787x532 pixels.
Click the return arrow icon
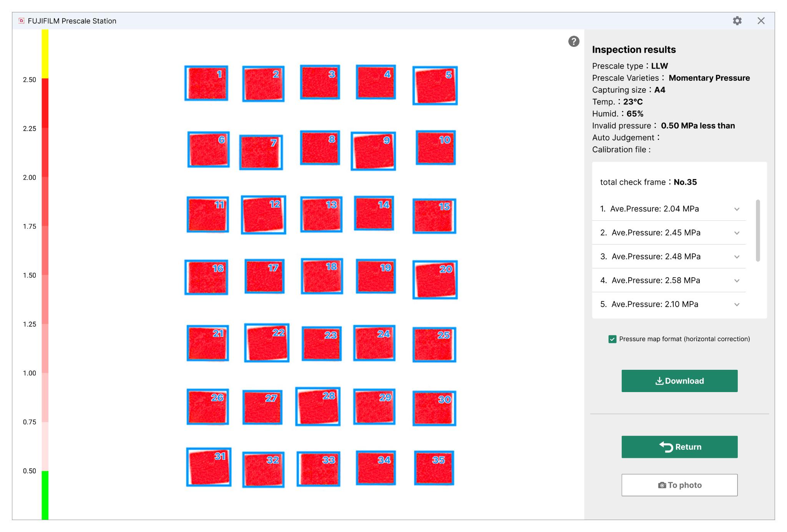(666, 447)
